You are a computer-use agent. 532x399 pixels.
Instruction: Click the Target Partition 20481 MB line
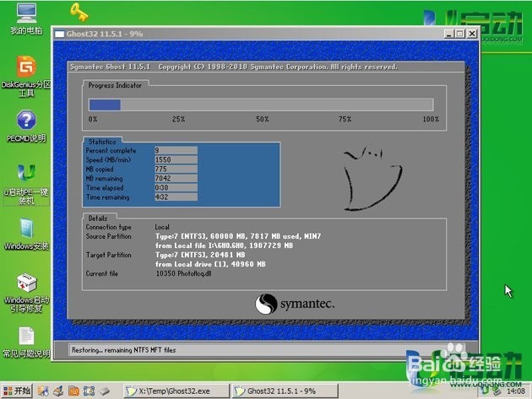[x=200, y=255]
